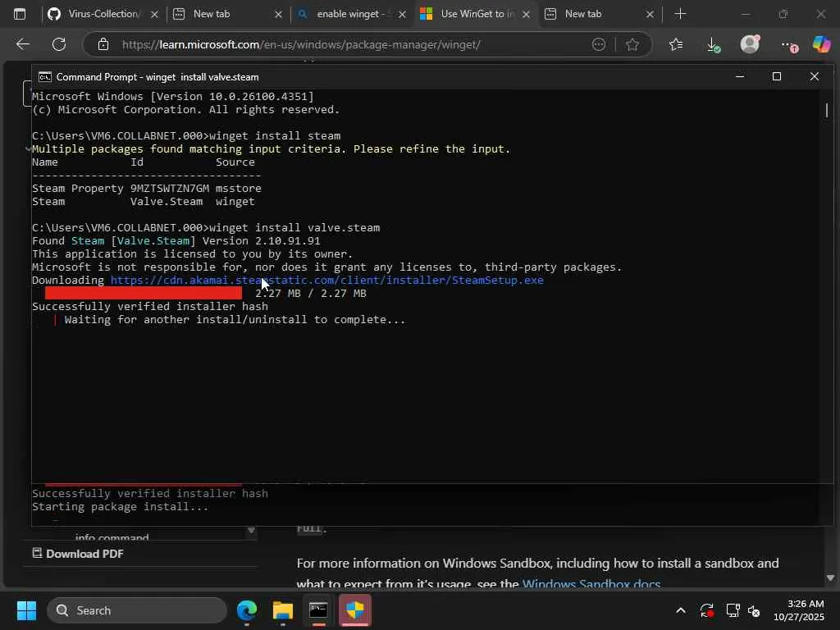Open the Windows Security shield taskbar icon
Image resolution: width=840 pixels, height=630 pixels.
354,610
